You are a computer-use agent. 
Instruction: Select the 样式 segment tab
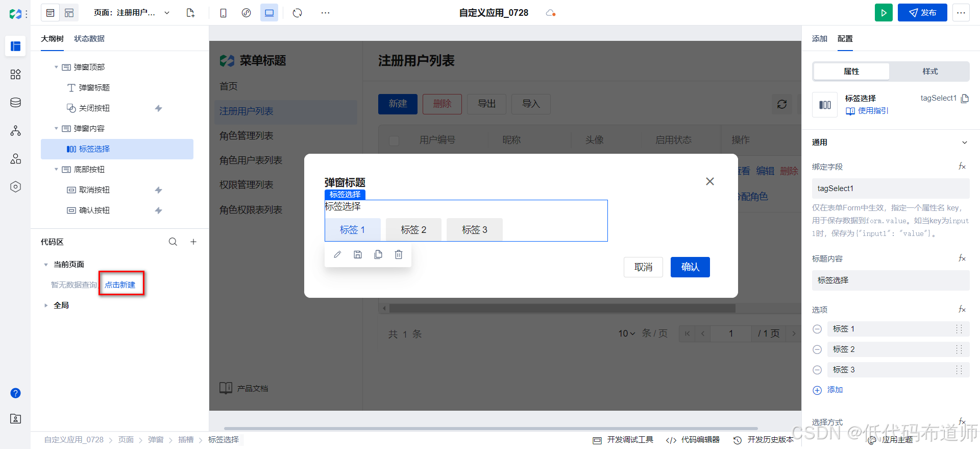tap(930, 72)
